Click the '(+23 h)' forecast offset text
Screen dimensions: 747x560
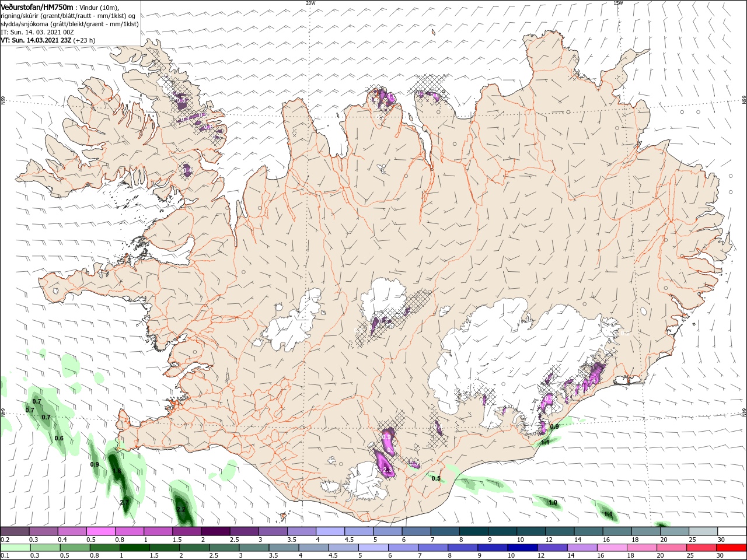(x=85, y=40)
